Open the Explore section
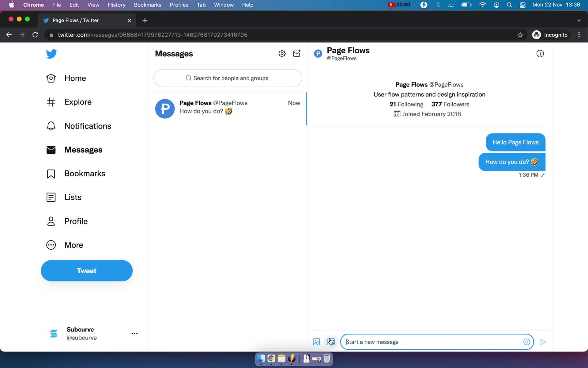This screenshot has height=368, width=588. click(69, 102)
